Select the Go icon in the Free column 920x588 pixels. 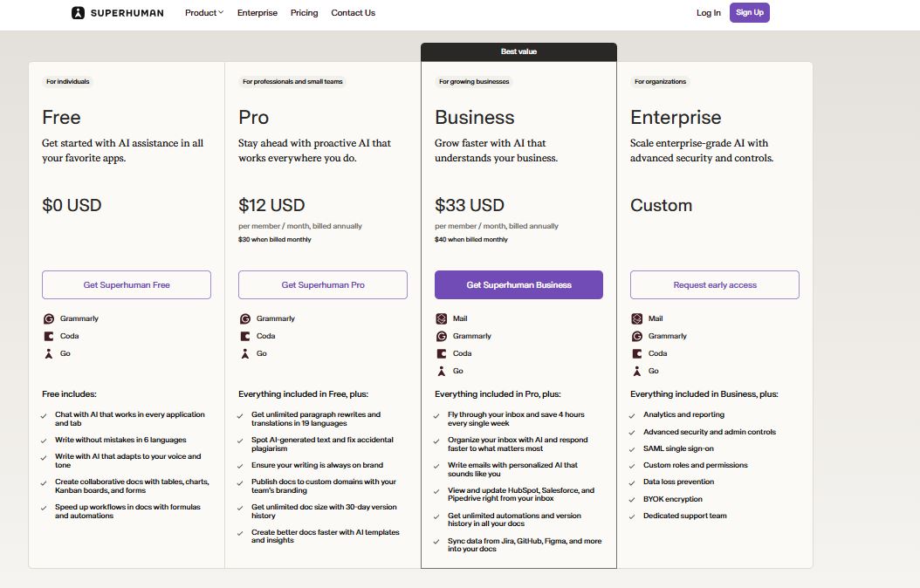pos(49,353)
